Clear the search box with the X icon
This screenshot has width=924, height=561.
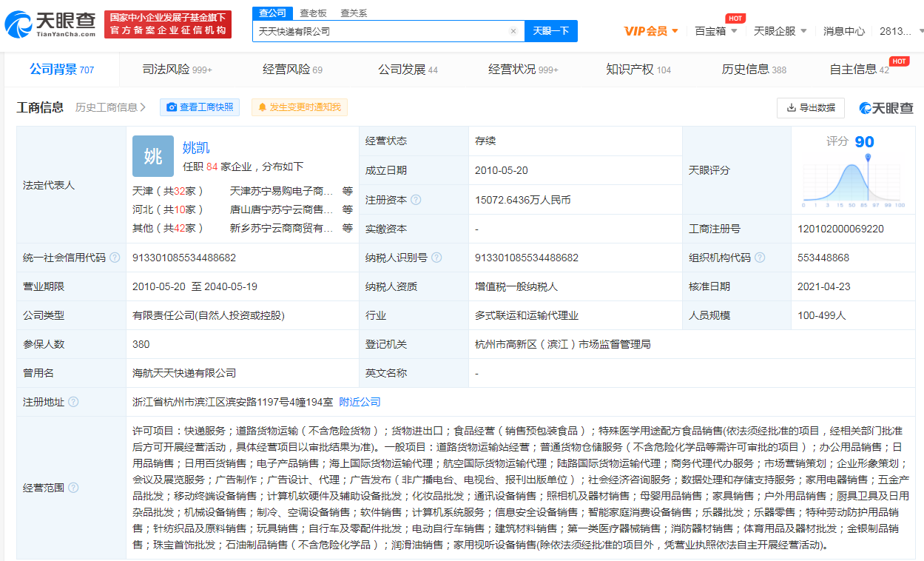[x=513, y=31]
